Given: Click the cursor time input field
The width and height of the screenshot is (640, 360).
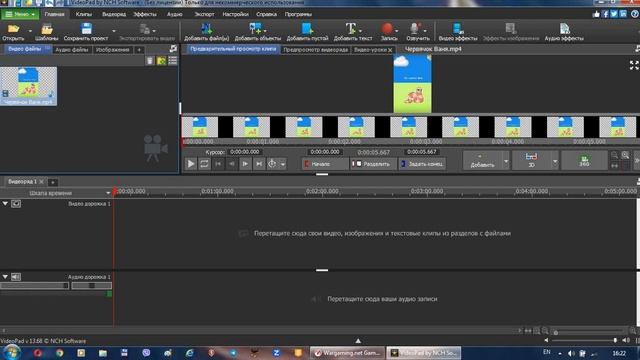Looking at the screenshot, I should point(245,152).
